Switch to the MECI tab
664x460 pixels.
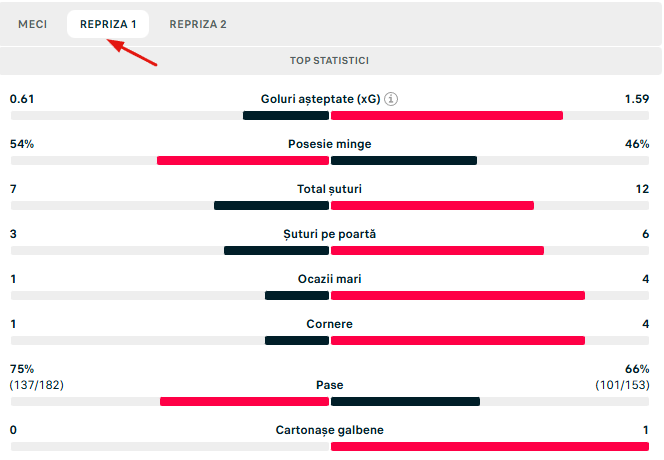click(33, 24)
